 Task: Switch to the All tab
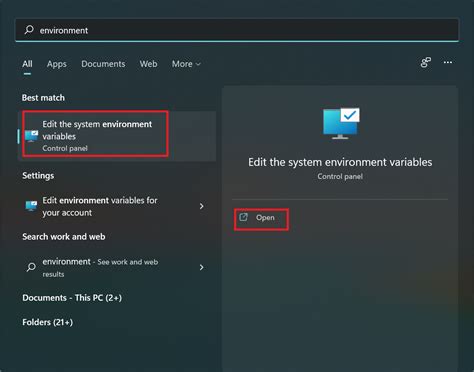[27, 64]
